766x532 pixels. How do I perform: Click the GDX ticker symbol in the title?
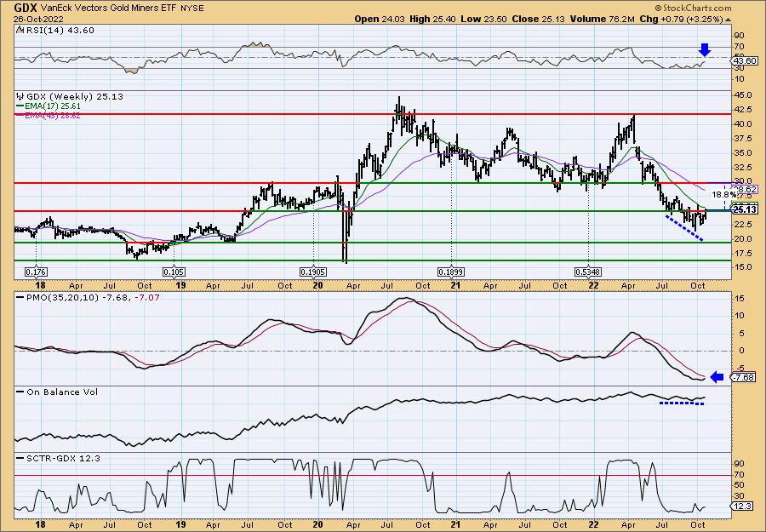26,8
